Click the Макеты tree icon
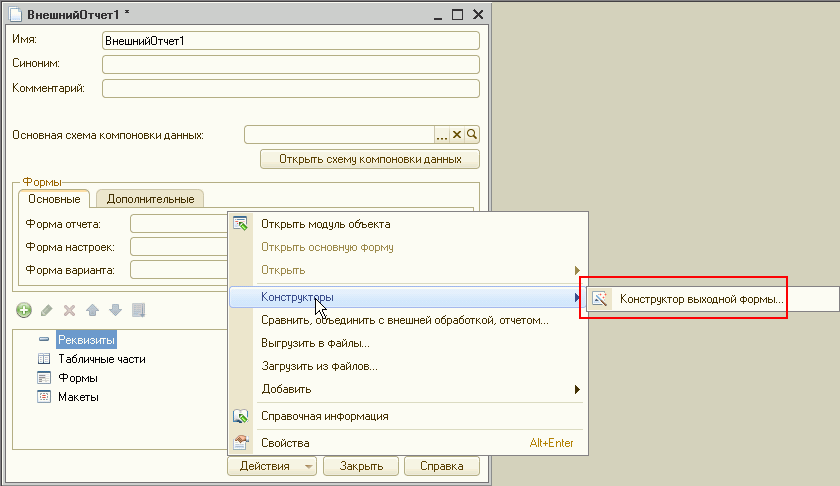The height and width of the screenshot is (486, 840). (44, 397)
